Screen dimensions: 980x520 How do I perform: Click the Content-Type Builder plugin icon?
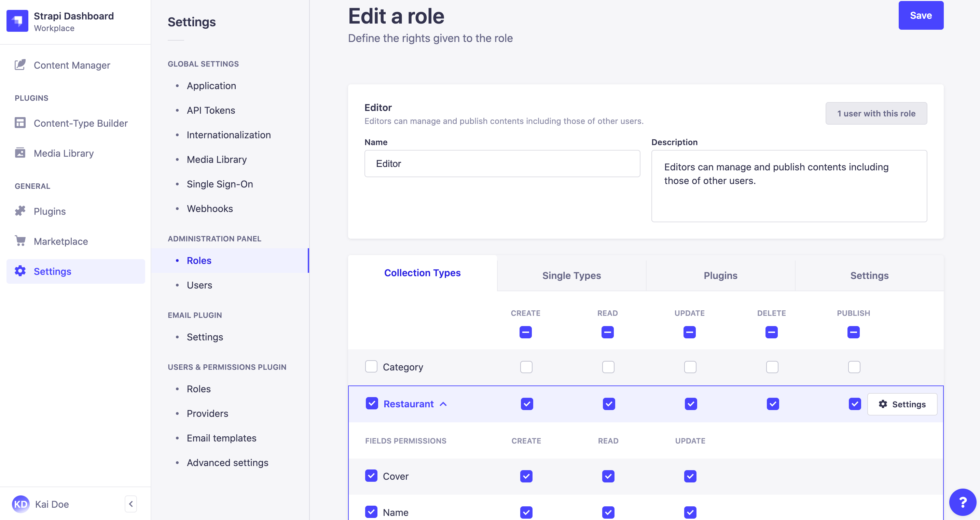click(19, 122)
